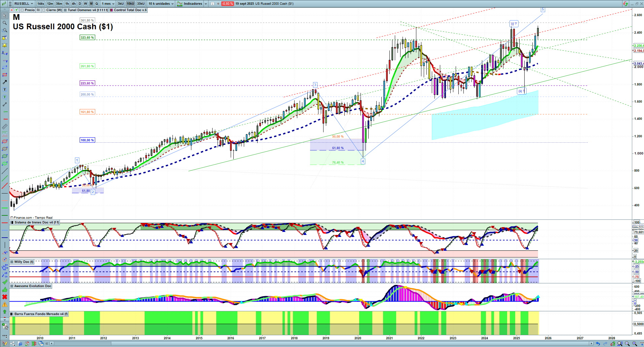Add a yellow warning sign marker
The image size is (644, 347).
5,304
